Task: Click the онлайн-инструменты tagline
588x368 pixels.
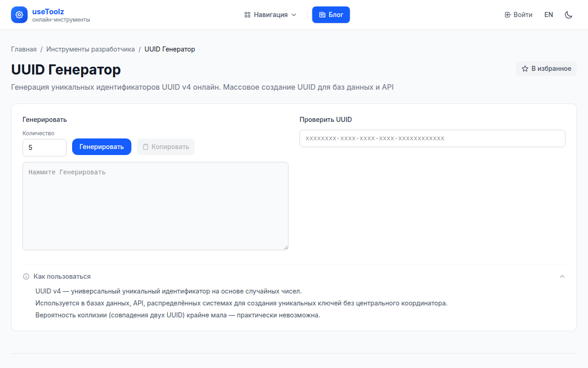Action: 61,20
